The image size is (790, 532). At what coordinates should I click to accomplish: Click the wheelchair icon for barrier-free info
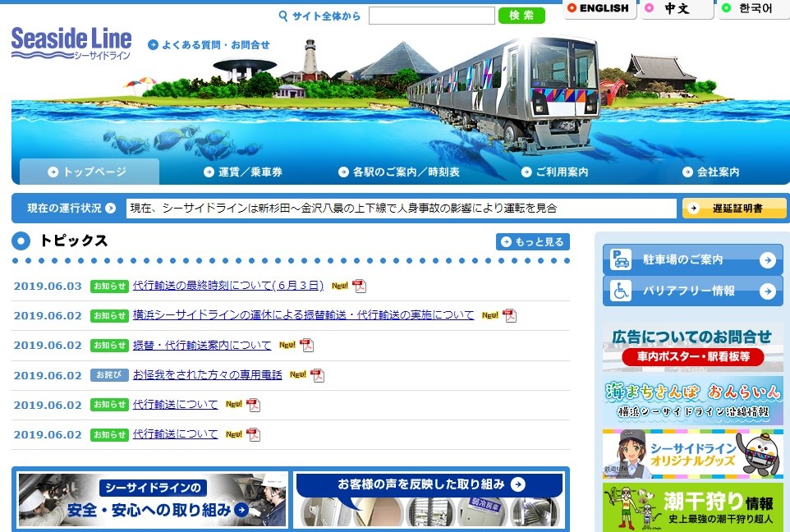(619, 291)
